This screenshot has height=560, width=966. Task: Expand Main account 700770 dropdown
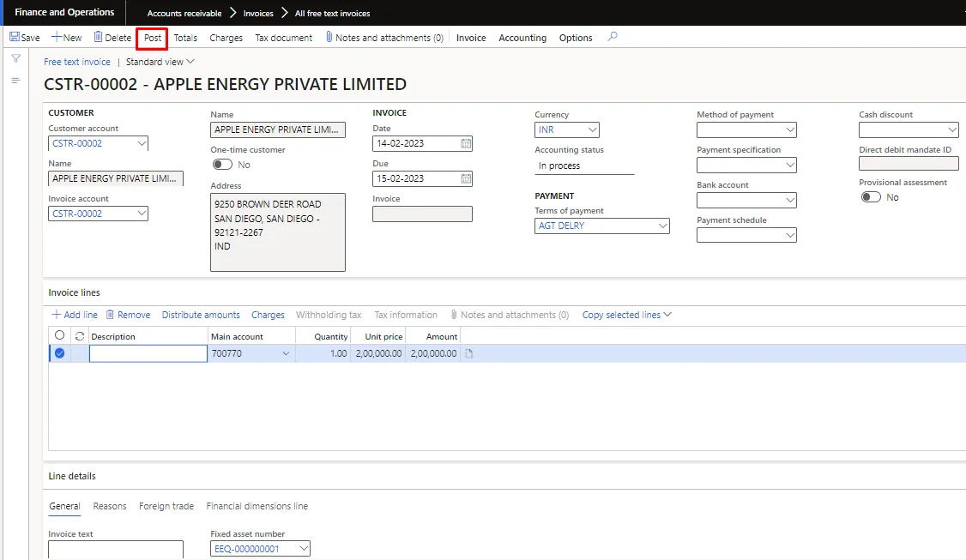[286, 353]
